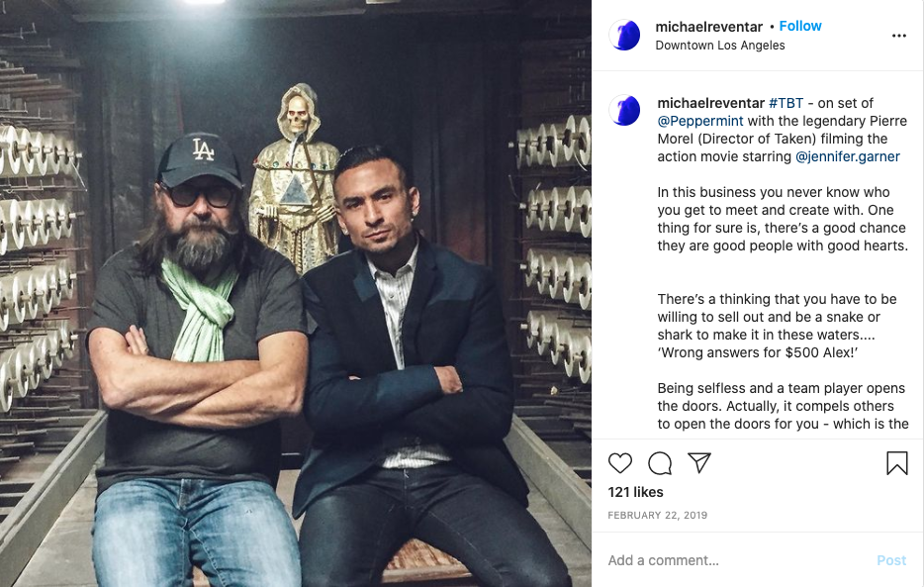
Task: Click michaelreventar username in caption
Action: (710, 103)
